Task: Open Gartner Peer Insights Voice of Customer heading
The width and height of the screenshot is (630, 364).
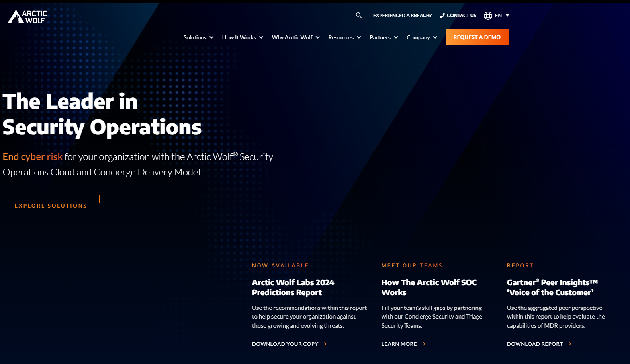Action: tap(552, 287)
